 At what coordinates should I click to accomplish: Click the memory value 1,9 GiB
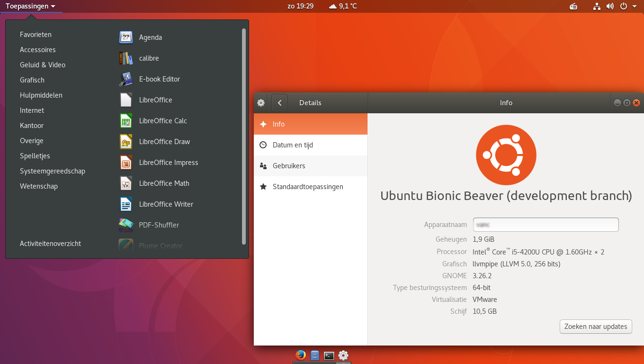(483, 239)
